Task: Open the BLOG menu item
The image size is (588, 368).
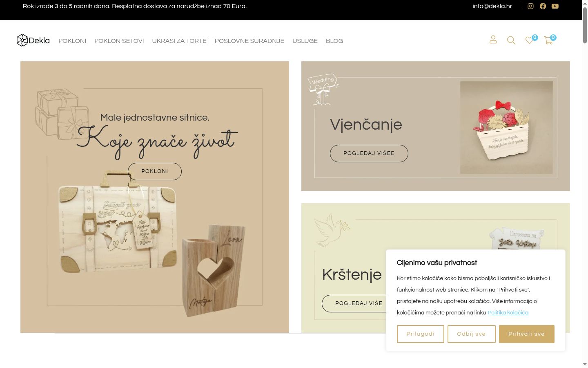Action: tap(334, 41)
